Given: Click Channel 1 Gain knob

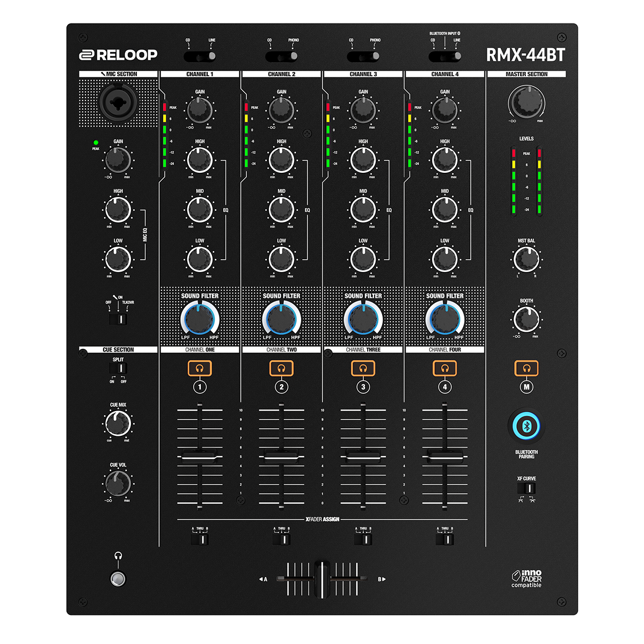Looking at the screenshot, I should tap(200, 110).
